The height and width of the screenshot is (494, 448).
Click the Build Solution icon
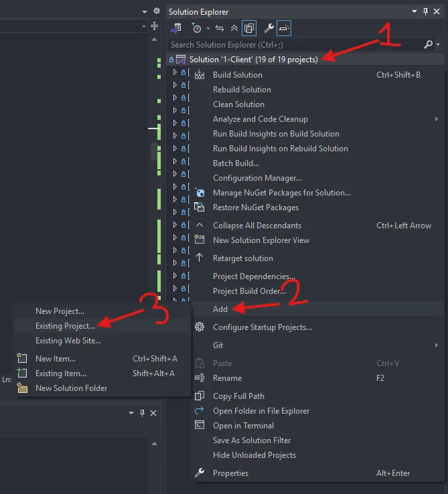pos(200,75)
